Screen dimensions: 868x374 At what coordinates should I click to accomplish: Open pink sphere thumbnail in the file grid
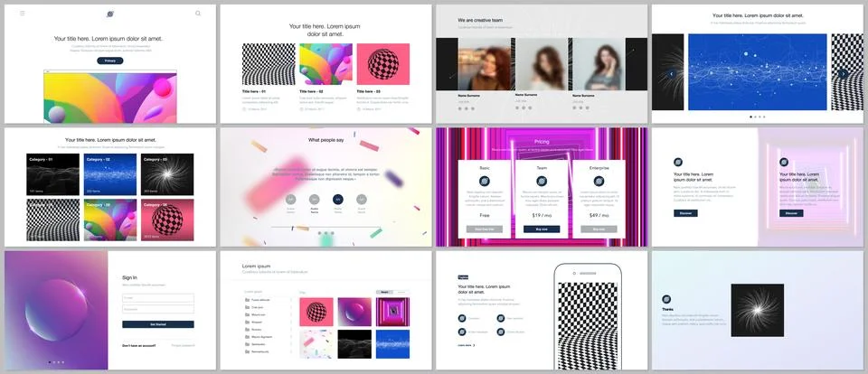pos(316,312)
